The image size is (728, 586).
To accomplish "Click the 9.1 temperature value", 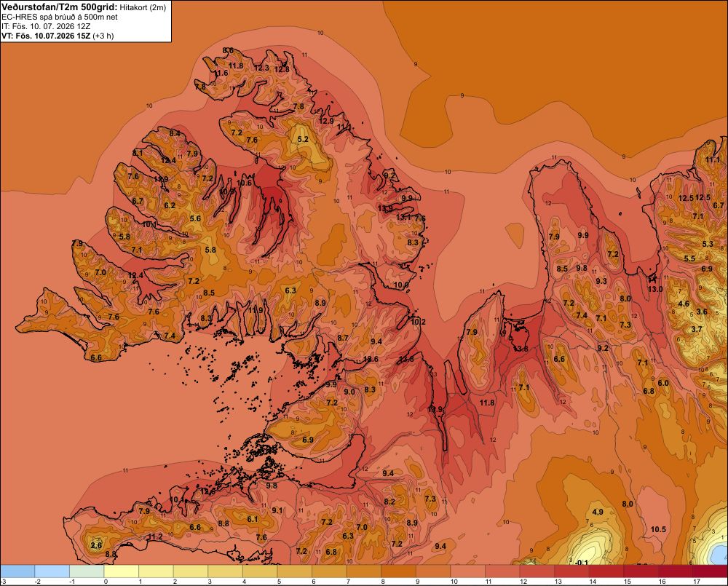I will click(x=277, y=510).
